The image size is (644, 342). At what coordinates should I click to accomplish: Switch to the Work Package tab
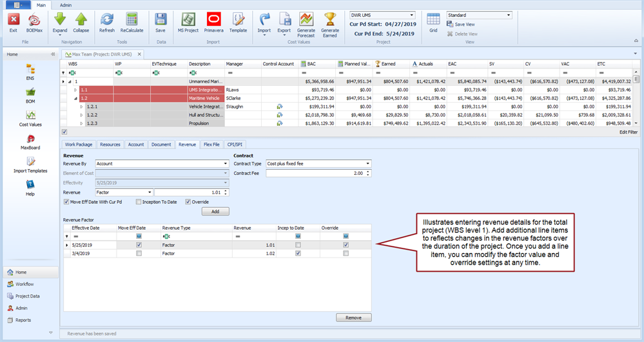(x=79, y=145)
